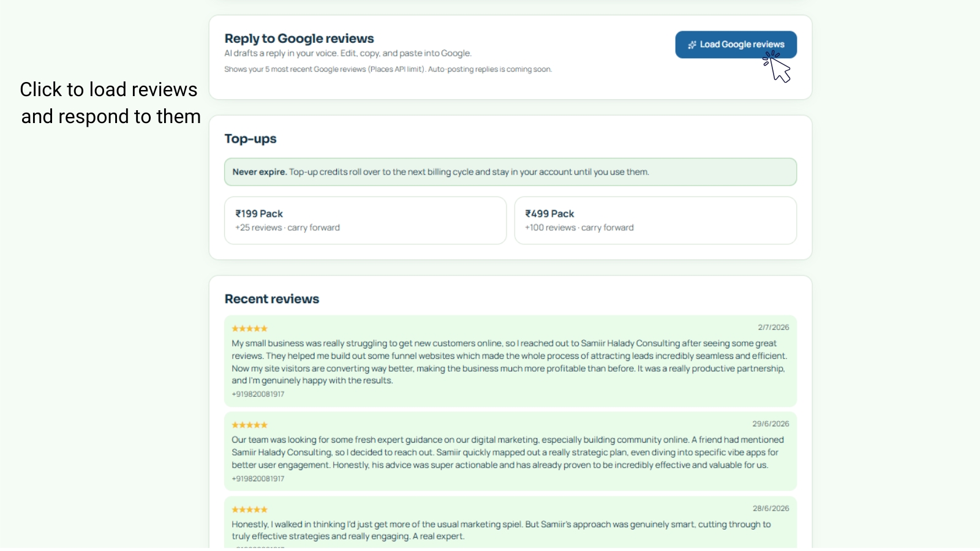Click the Reply to Google reviews heading
The image size is (980, 551).
(299, 39)
